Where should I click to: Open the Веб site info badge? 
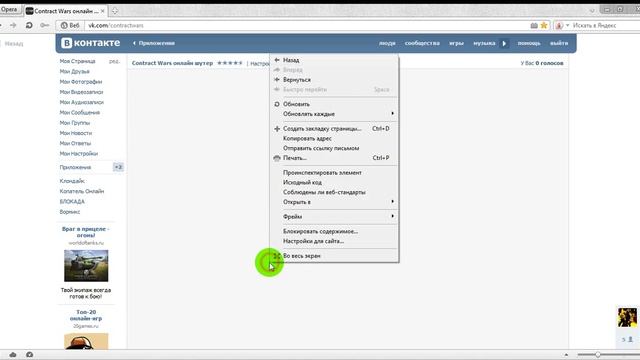pyautogui.click(x=70, y=25)
